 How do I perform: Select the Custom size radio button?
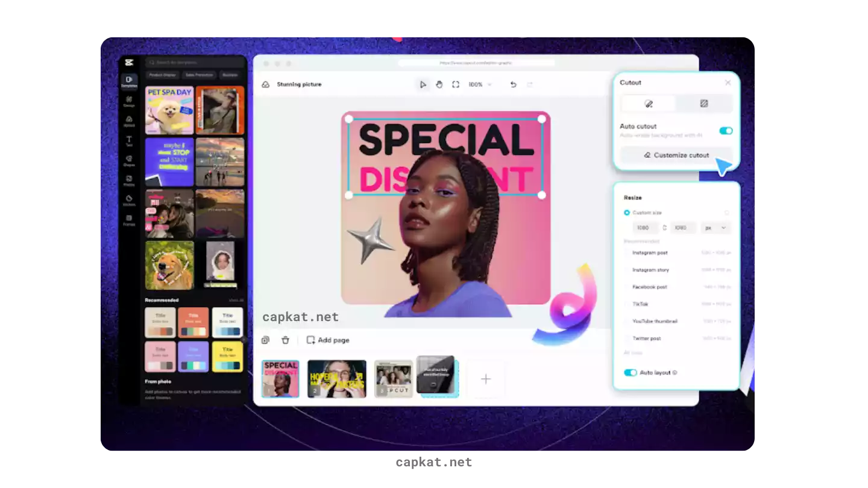[627, 213]
